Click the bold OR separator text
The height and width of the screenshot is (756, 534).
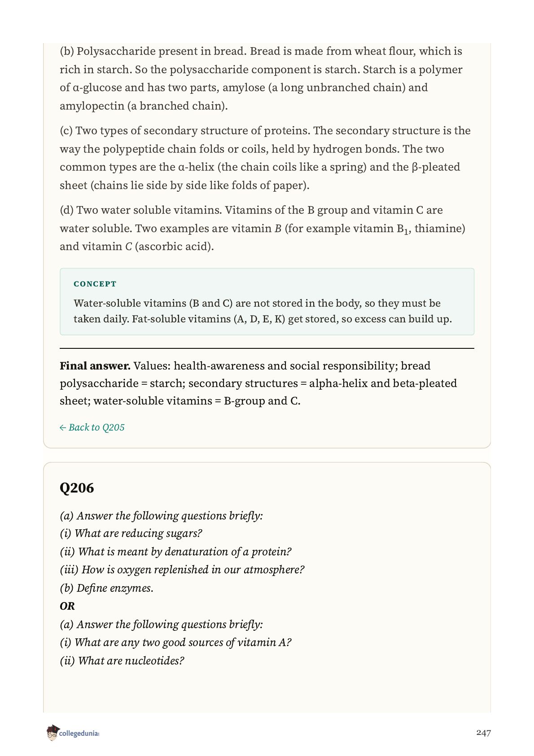click(x=67, y=606)
